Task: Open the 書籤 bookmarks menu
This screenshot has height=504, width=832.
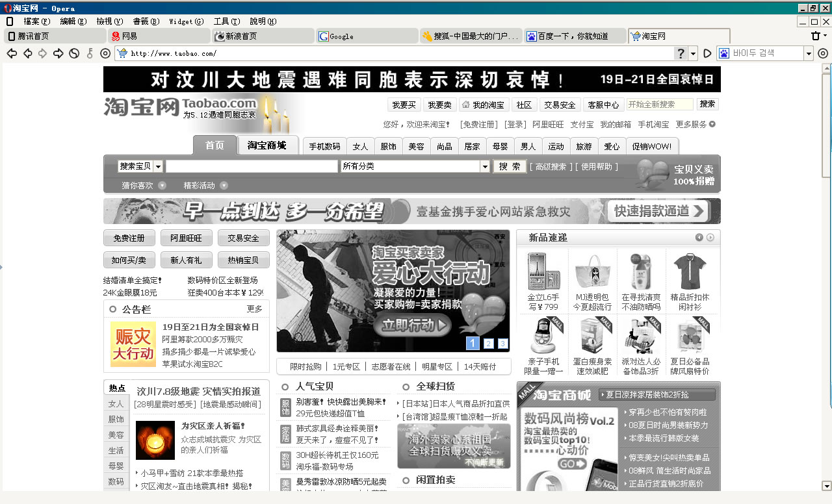Action: pos(145,21)
